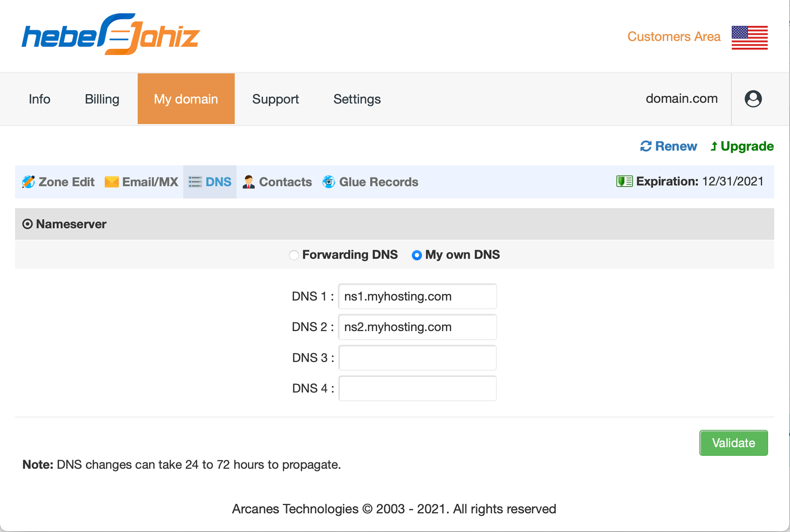Open the Support tab
The width and height of the screenshot is (790, 532).
(x=276, y=99)
